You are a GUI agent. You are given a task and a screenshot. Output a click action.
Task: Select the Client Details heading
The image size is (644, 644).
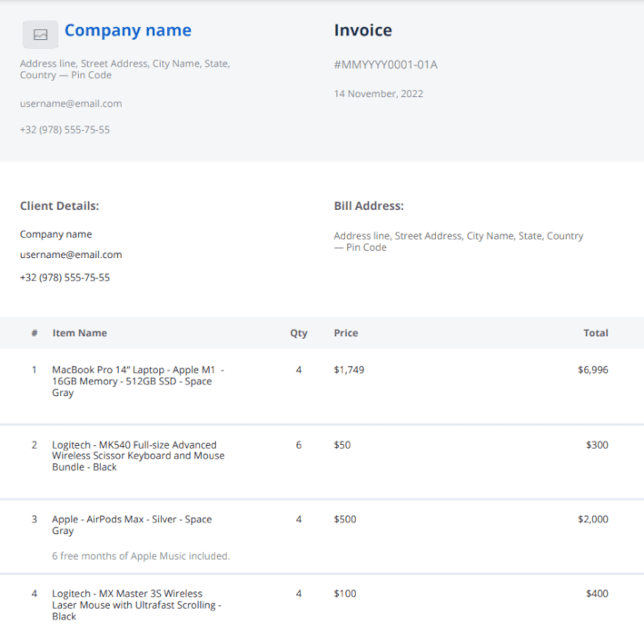(60, 206)
